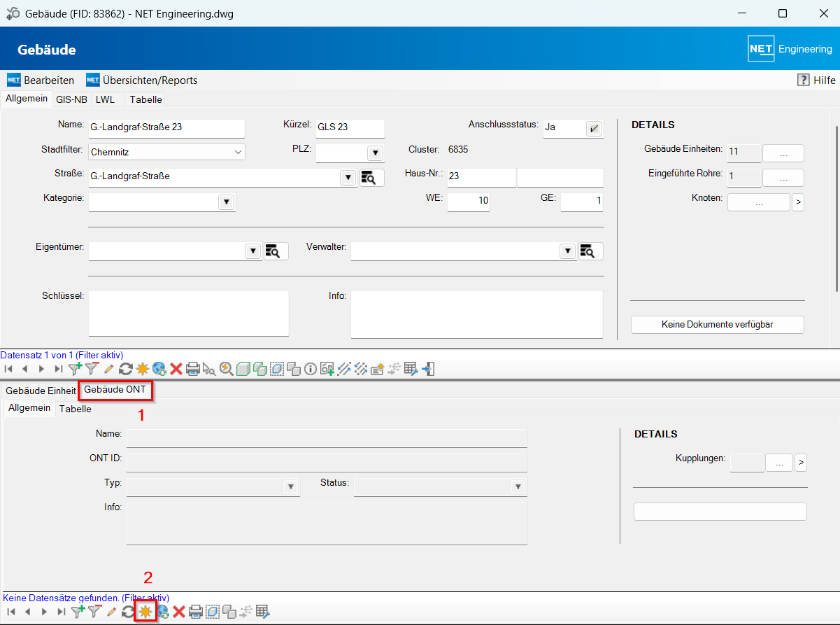Toggle the Anschlussstatus checkmark button
The height and width of the screenshot is (625, 840).
pos(594,129)
